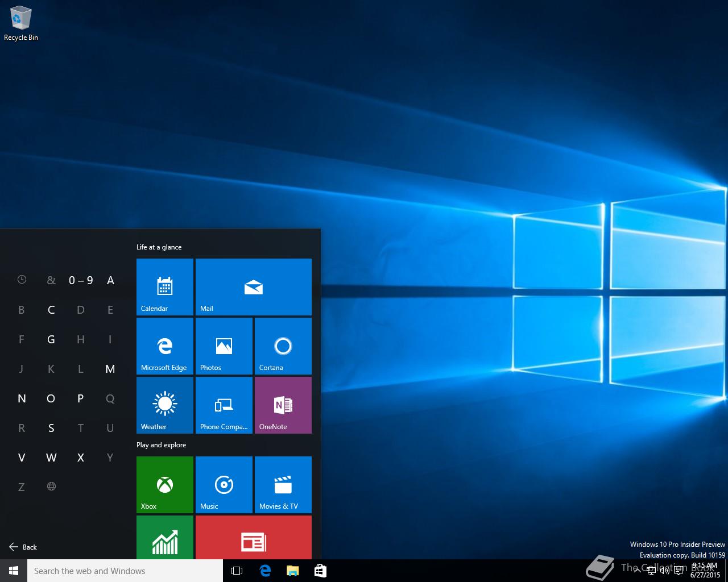Jump to letter W apps
The image size is (728, 582).
pyautogui.click(x=51, y=457)
